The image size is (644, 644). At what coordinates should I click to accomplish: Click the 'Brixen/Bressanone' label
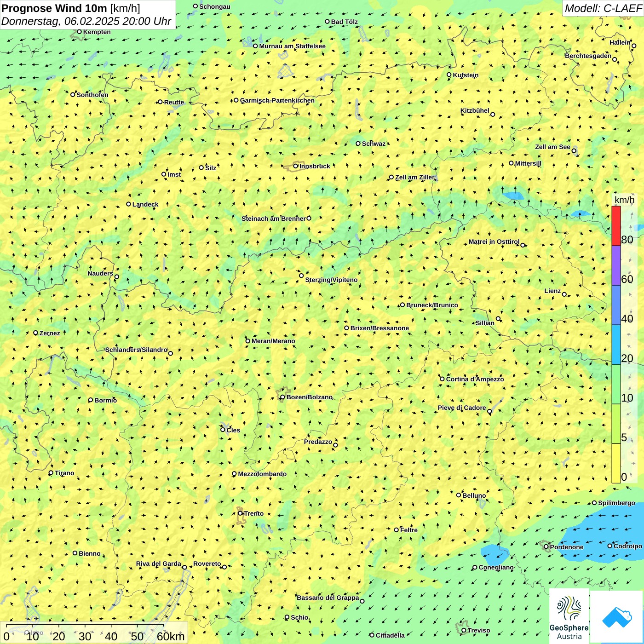(379, 328)
